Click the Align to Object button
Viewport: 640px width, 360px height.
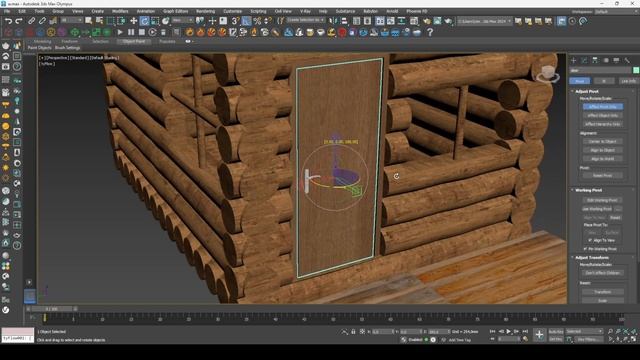[x=603, y=150]
